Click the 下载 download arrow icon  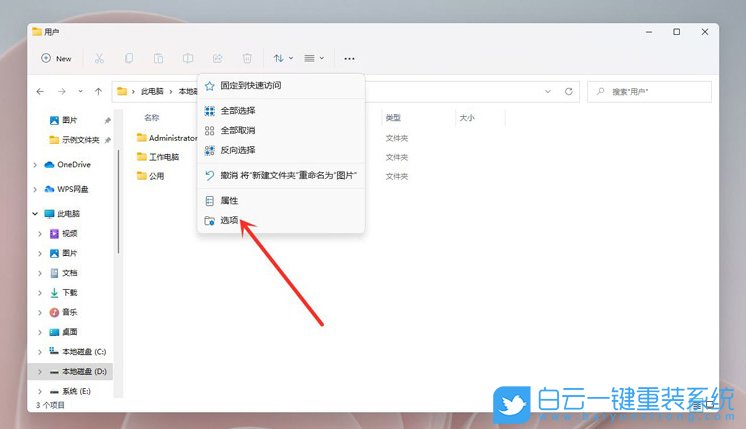click(54, 293)
